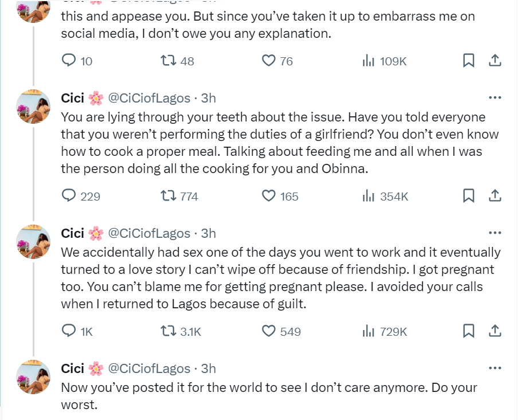Viewport: 522px width, 420px height.
Task: Open more options on 'lying through your teeth' tweet
Action: point(494,98)
